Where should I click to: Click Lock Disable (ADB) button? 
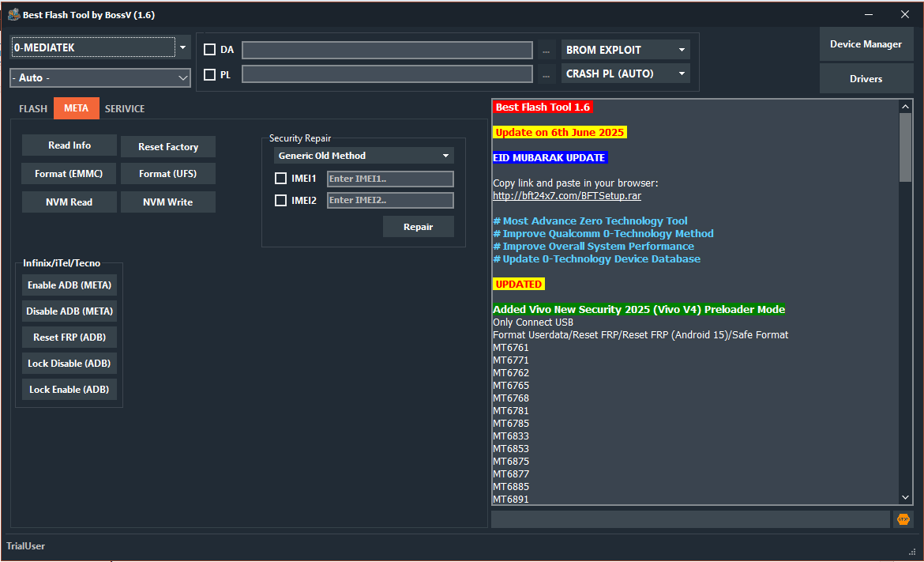[69, 364]
